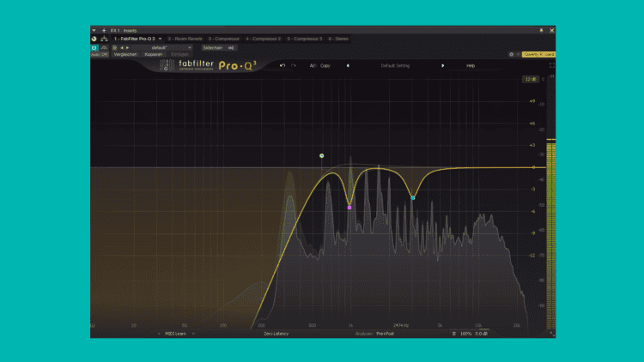Click the '2474 Hz' frequency readout
The image size is (644, 362).
401,325
